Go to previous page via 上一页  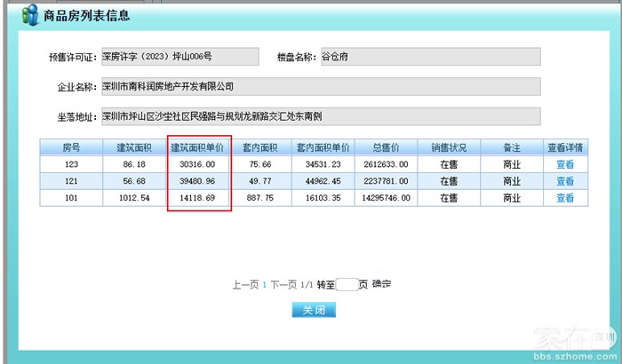[x=245, y=285]
